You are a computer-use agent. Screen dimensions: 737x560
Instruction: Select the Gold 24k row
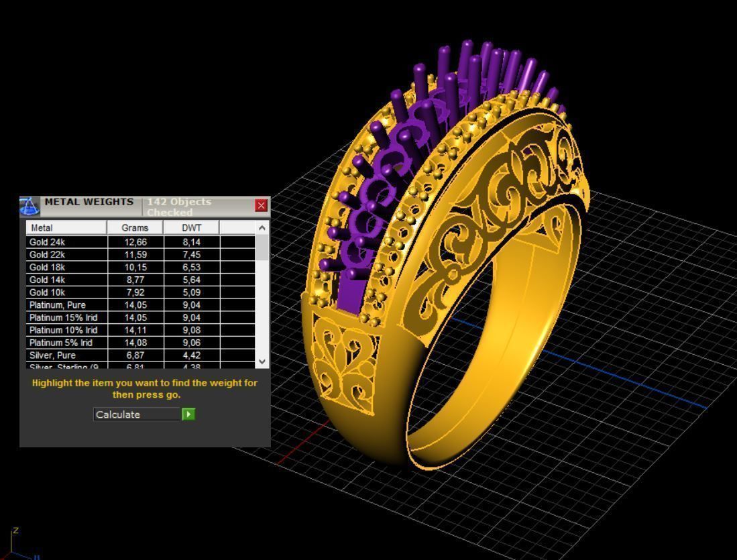(141, 242)
